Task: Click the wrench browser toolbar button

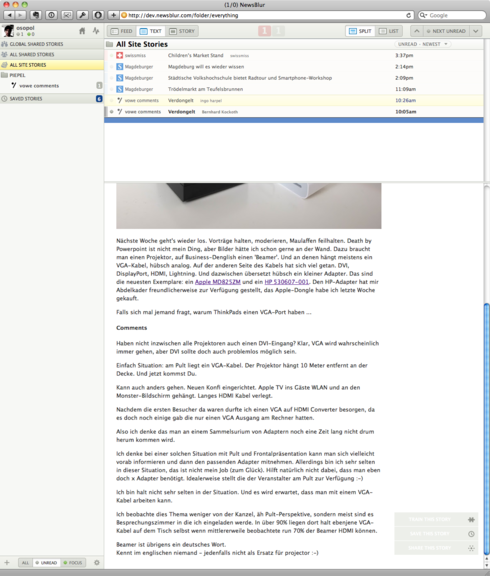Action: click(x=82, y=15)
